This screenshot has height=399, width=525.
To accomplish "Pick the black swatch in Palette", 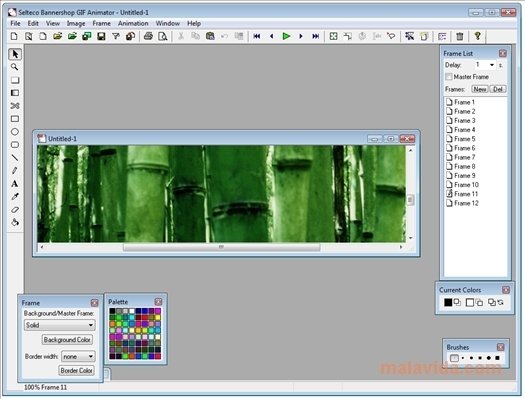I will point(112,311).
